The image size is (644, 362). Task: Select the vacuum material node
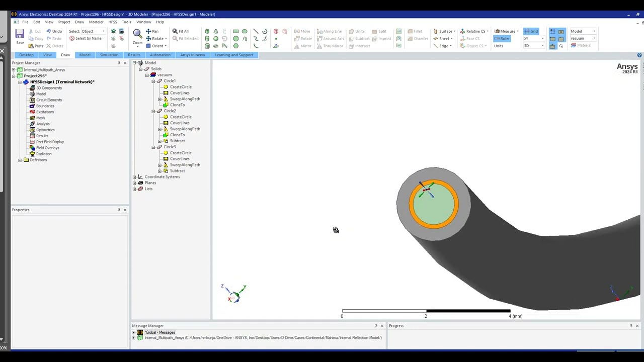[x=164, y=75]
